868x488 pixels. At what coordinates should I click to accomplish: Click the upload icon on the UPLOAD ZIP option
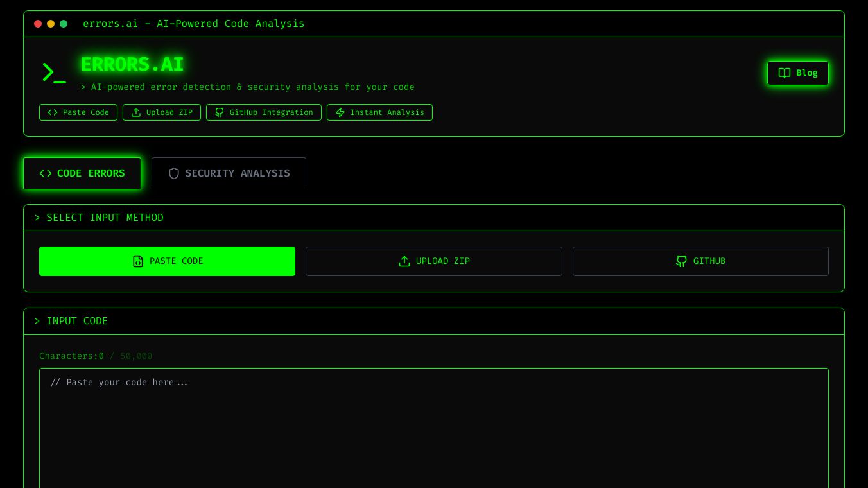(404, 261)
